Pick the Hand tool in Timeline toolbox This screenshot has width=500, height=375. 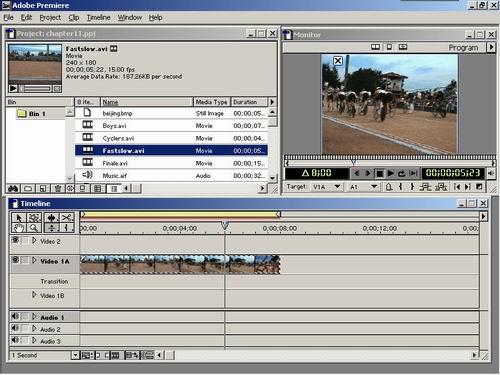click(x=19, y=228)
